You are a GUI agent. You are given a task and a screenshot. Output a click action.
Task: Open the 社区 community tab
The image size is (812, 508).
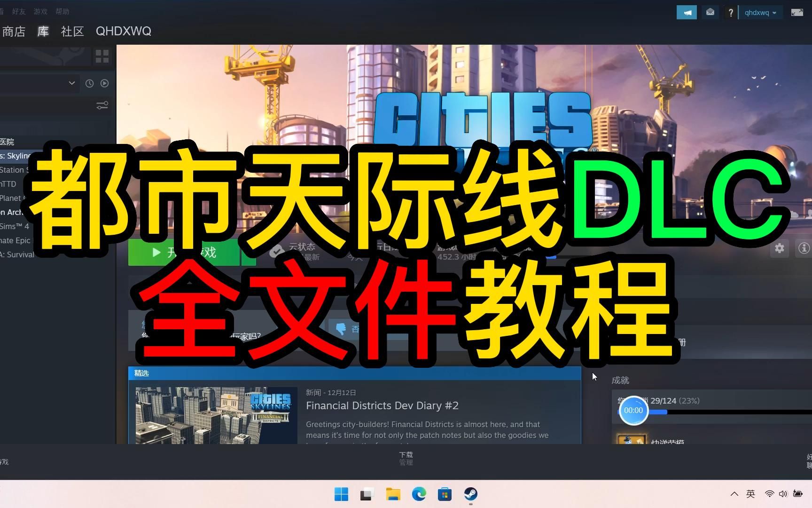pos(72,32)
